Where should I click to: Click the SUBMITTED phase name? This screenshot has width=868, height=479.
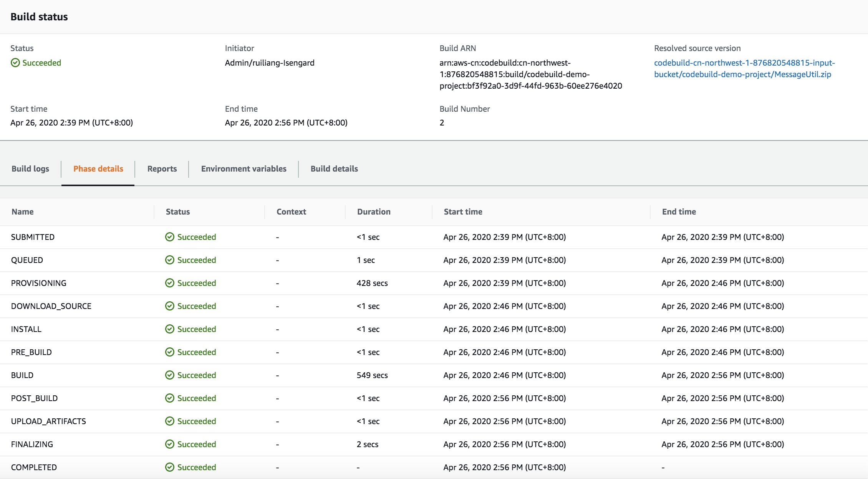coord(33,237)
